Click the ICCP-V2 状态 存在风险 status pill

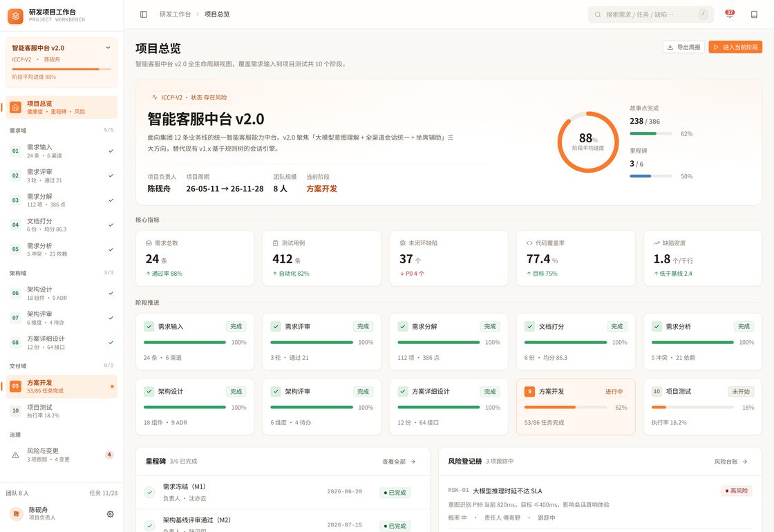[189, 97]
